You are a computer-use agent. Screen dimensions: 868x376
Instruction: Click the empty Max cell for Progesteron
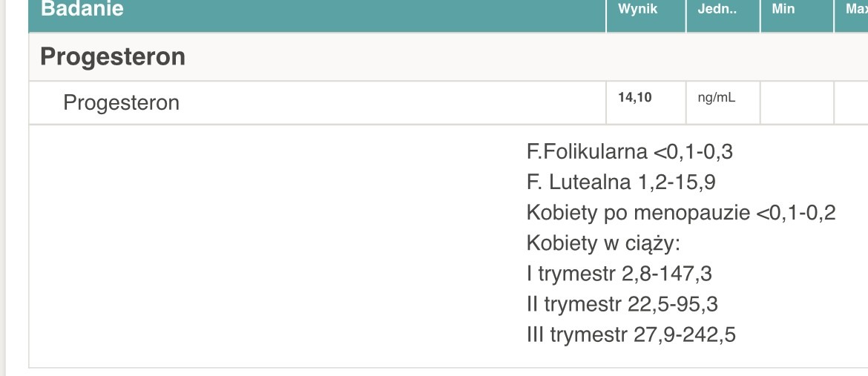[852, 102]
